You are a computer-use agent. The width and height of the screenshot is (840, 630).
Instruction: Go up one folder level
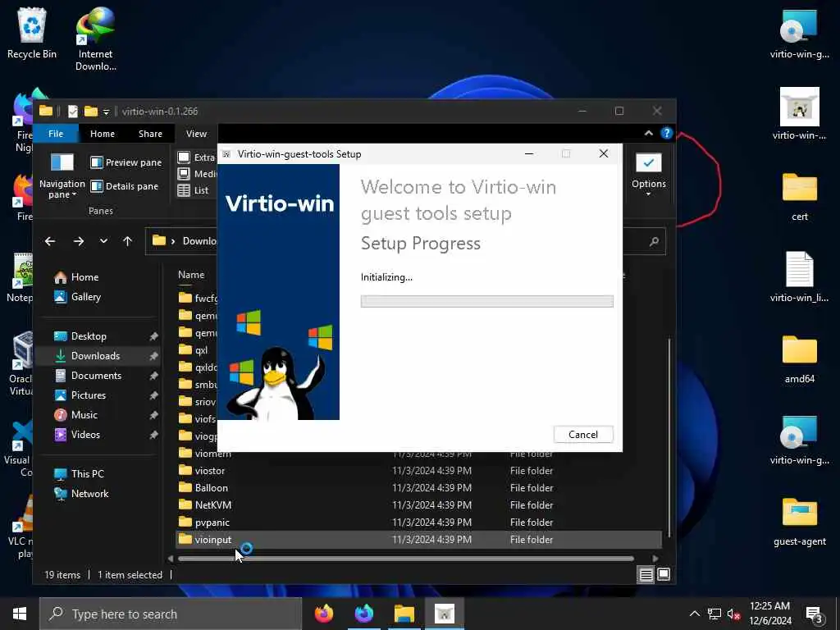(127, 241)
